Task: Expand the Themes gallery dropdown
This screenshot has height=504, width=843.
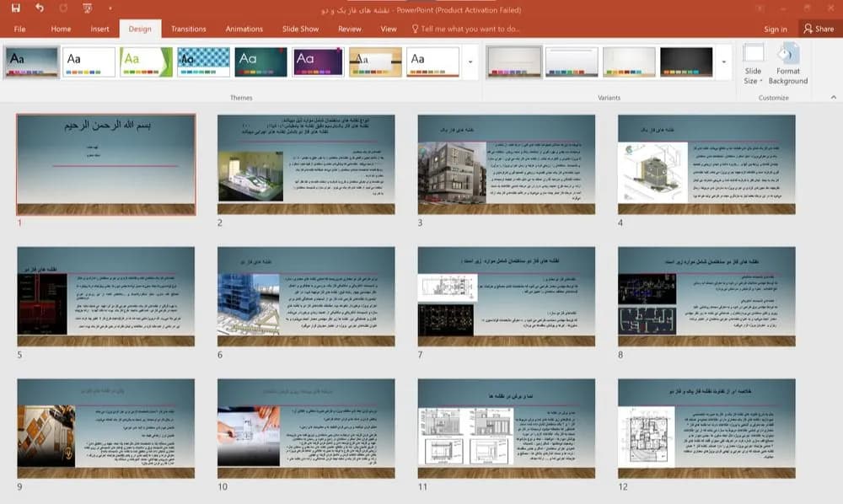Action: tap(470, 62)
